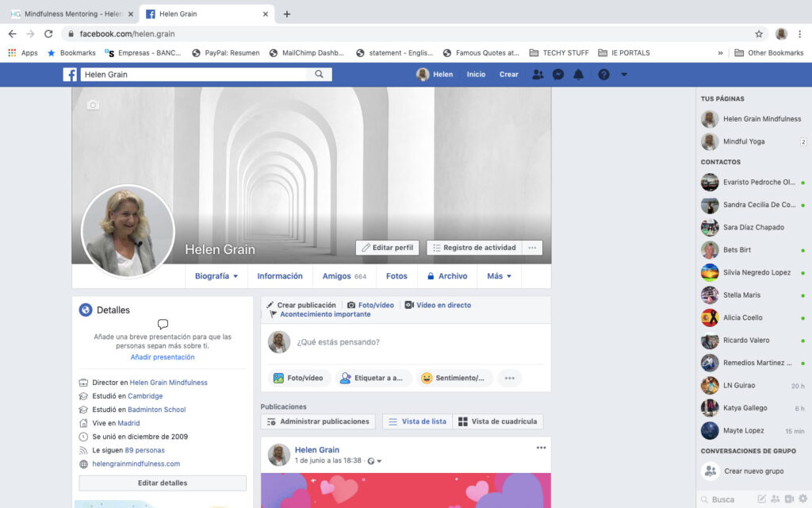This screenshot has width=812, height=508.
Task: Click the new message compose icon
Action: (x=762, y=499)
